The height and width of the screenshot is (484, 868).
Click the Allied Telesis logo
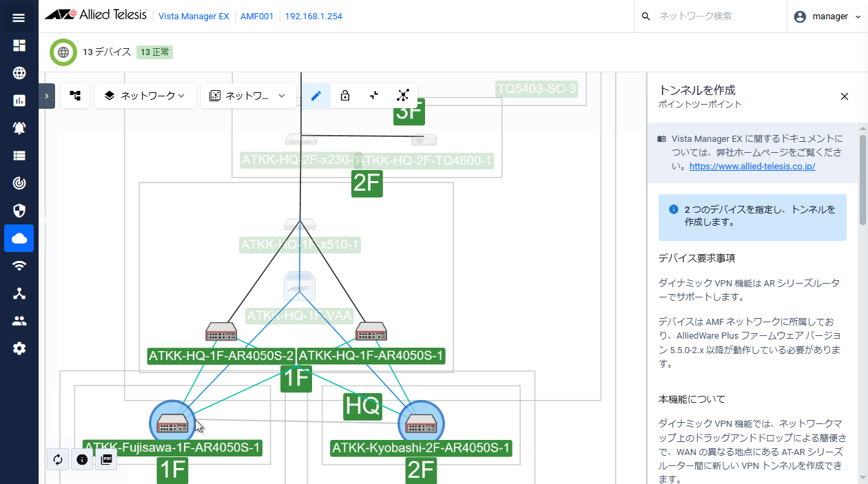(96, 16)
